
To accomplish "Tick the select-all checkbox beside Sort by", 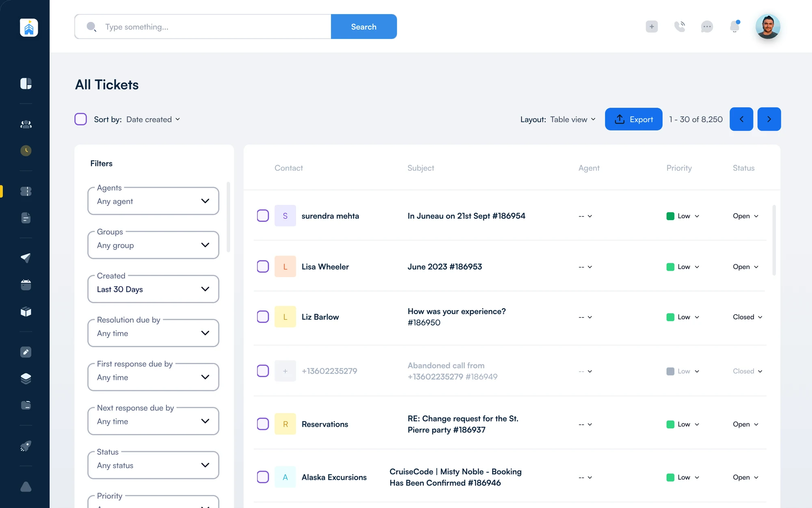I will click(x=81, y=119).
